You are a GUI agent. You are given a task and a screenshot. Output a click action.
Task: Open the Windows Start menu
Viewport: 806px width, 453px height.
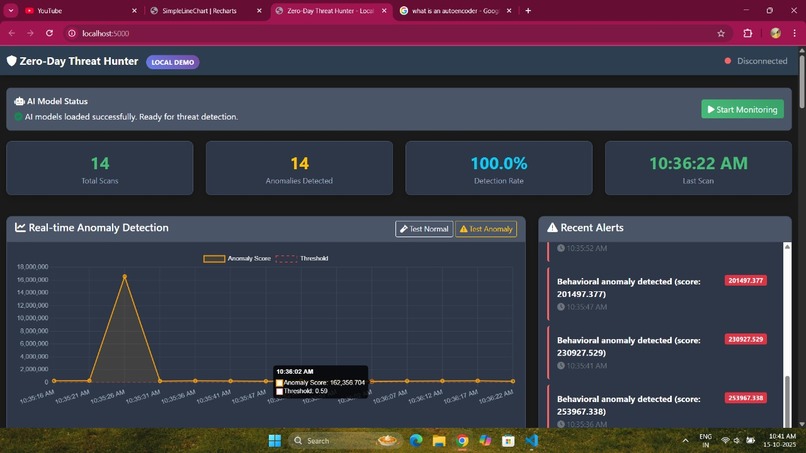point(275,441)
